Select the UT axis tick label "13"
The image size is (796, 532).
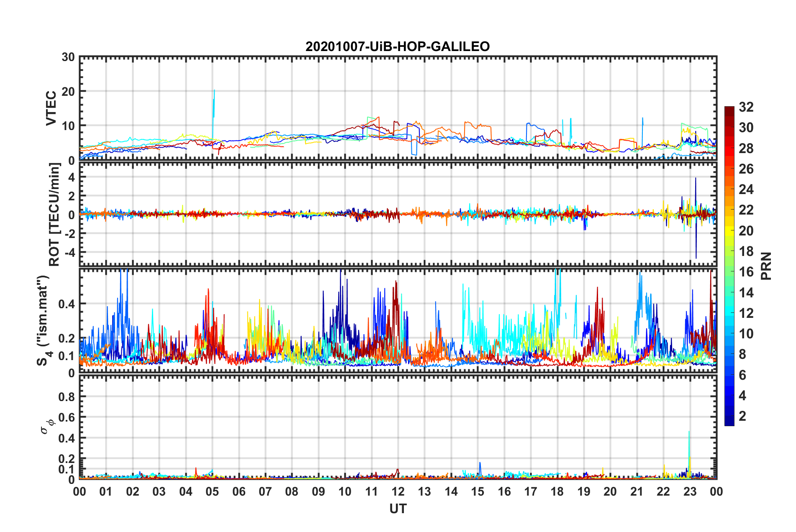(x=424, y=492)
